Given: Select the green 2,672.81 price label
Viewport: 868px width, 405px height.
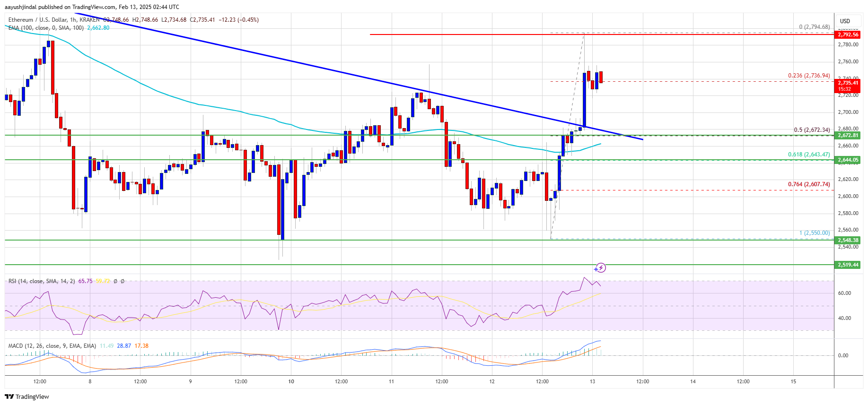Looking at the screenshot, I should [848, 135].
